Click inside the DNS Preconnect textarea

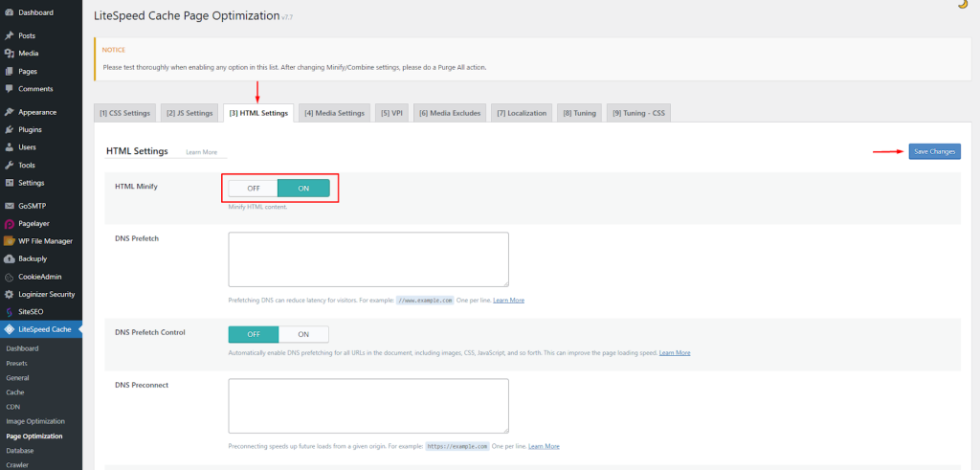[x=368, y=406]
